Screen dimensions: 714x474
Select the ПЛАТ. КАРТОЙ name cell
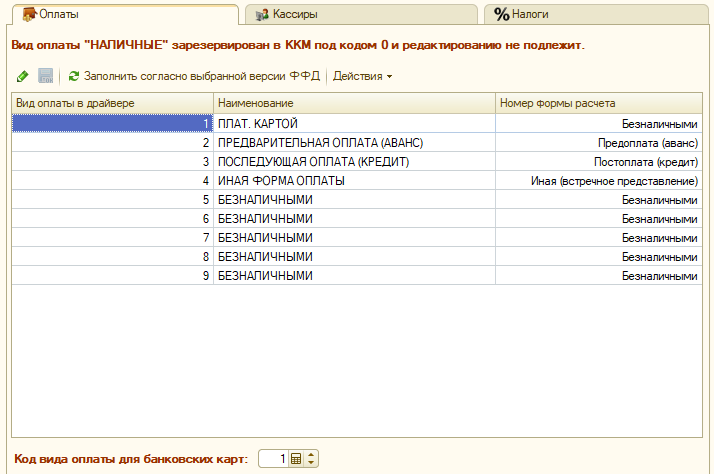(x=354, y=123)
